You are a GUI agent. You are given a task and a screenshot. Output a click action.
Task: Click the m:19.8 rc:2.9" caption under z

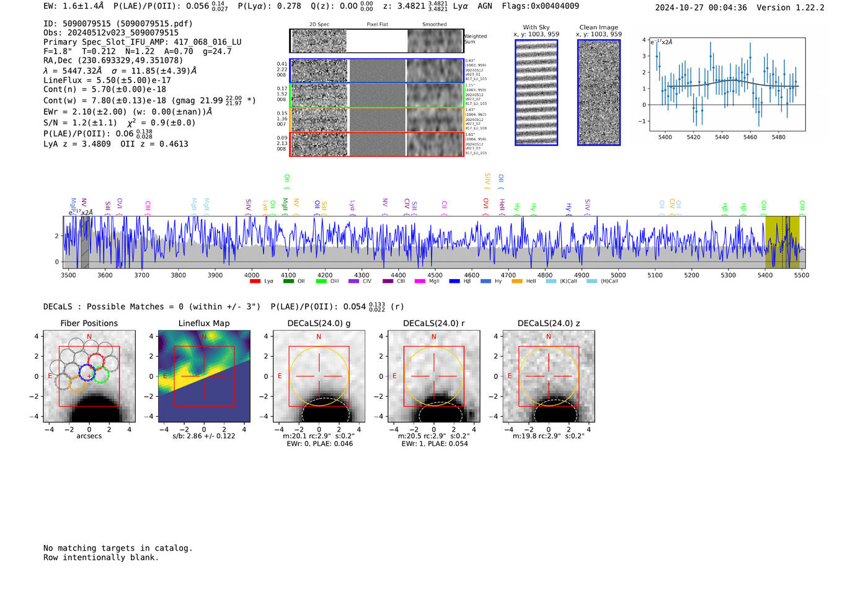548,436
